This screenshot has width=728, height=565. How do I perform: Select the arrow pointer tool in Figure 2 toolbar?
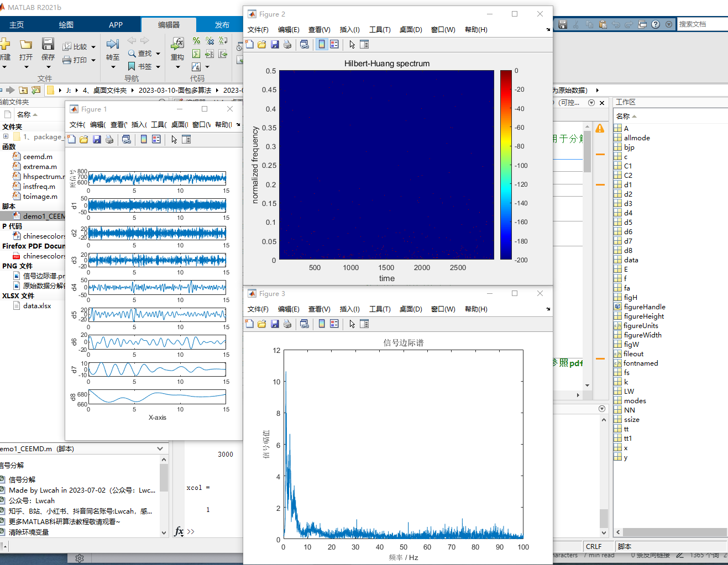[352, 44]
